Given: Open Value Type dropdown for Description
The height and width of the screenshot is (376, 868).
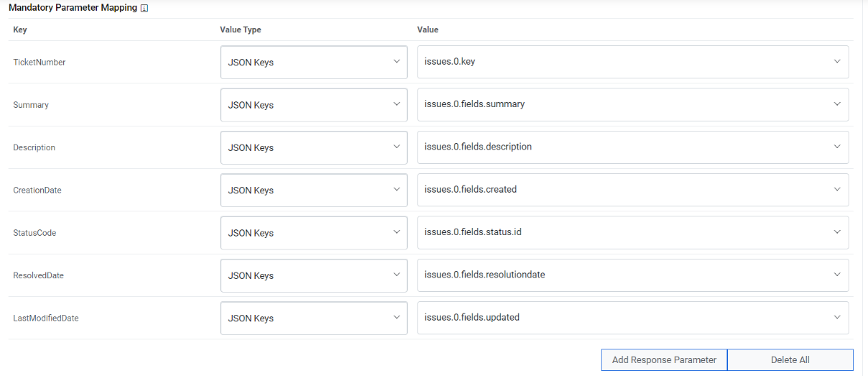Looking at the screenshot, I should 313,147.
